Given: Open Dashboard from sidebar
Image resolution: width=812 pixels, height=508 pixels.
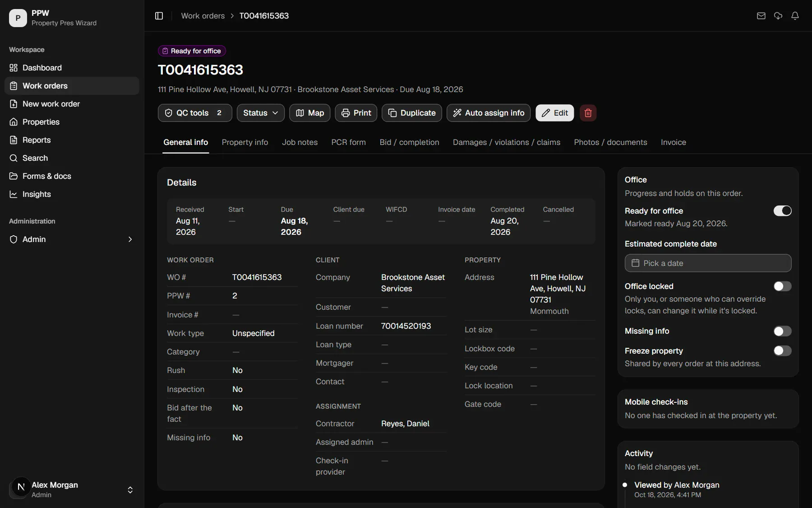Looking at the screenshot, I should point(72,68).
